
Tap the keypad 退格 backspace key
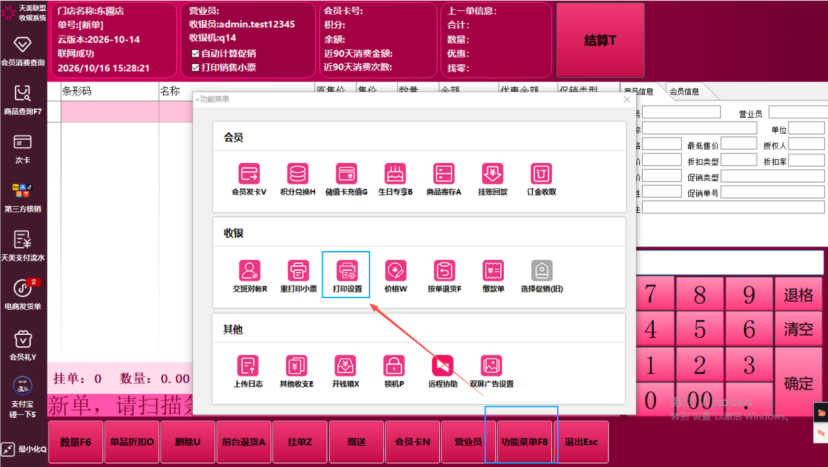pyautogui.click(x=798, y=294)
